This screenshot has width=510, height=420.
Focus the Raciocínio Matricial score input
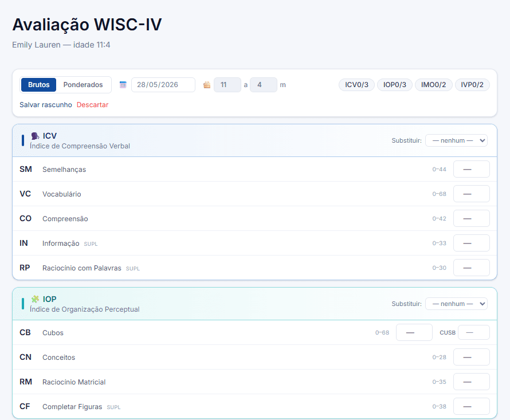[x=471, y=382]
